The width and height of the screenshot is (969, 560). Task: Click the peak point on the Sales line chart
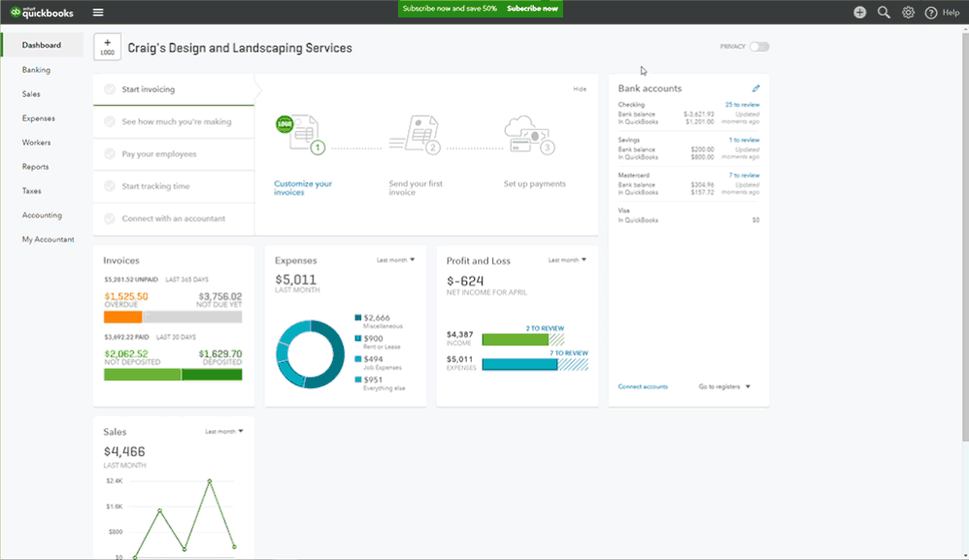coord(210,481)
